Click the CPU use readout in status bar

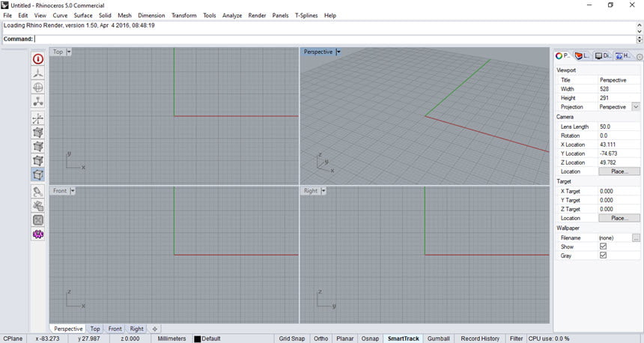[x=549, y=339]
